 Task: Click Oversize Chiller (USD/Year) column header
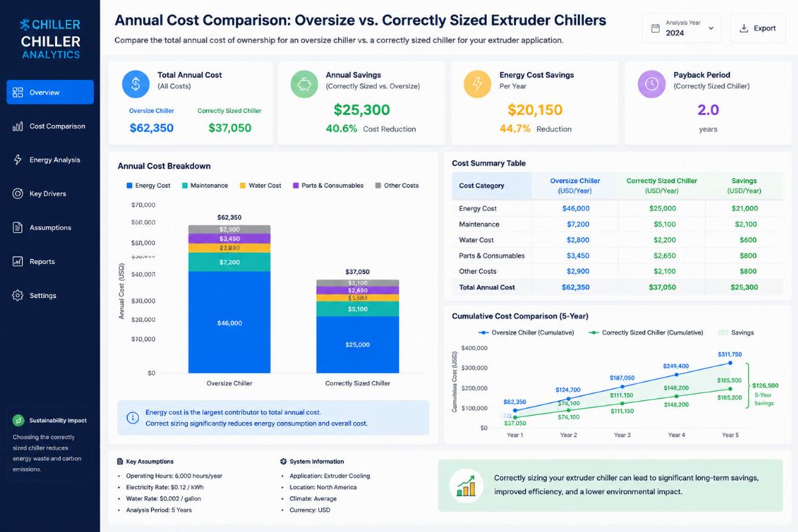point(575,186)
